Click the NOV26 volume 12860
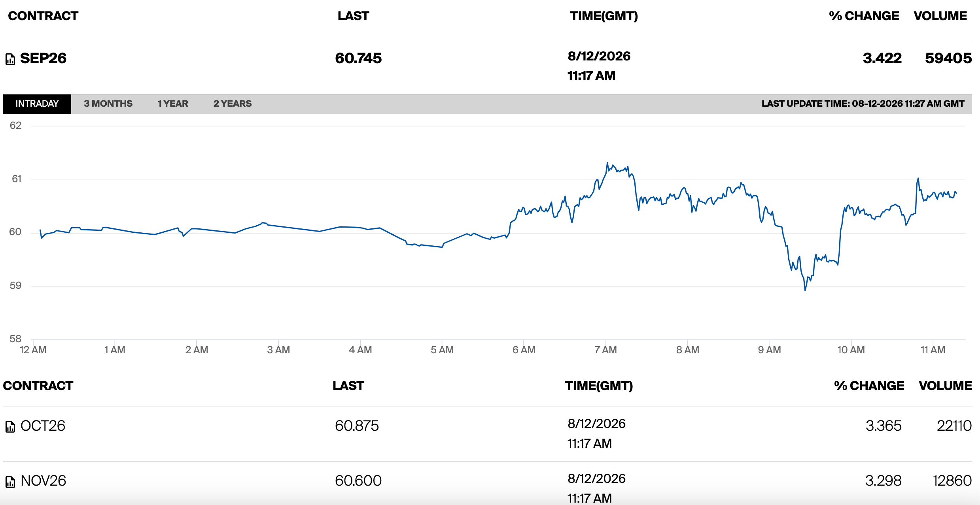 click(952, 481)
